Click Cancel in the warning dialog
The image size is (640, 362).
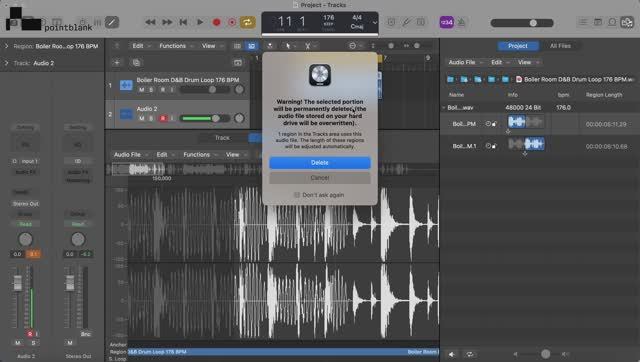tap(320, 178)
